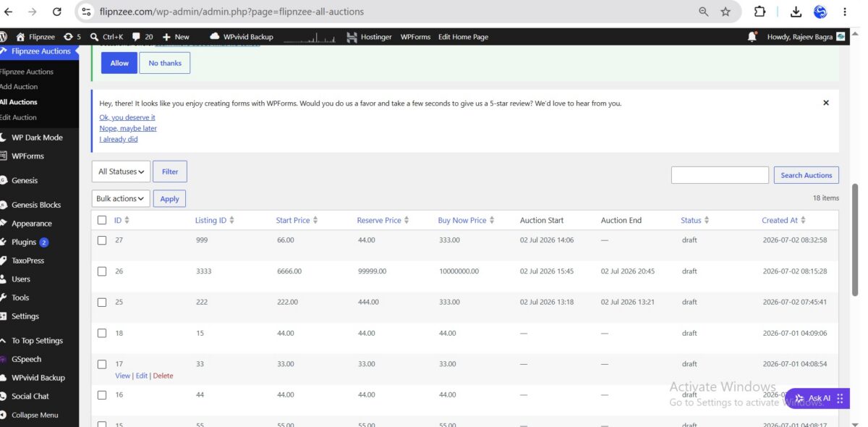
Task: Check the checkbox for auction ID 26
Action: click(x=102, y=271)
